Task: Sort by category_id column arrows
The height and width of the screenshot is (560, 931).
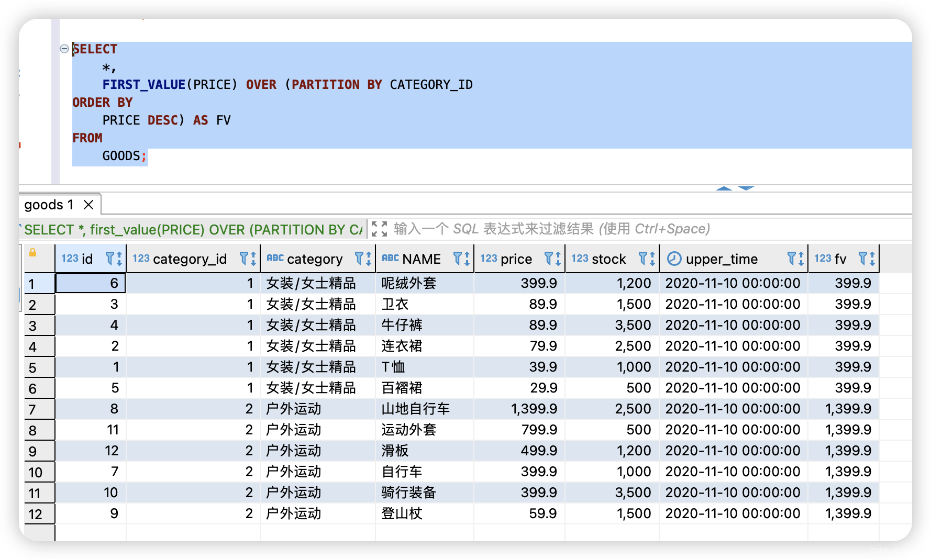Action: click(x=254, y=259)
